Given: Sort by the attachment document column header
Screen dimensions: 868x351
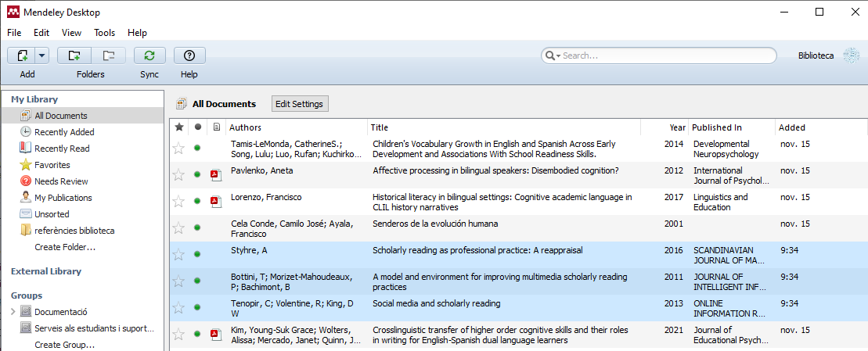Looking at the screenshot, I should [217, 127].
